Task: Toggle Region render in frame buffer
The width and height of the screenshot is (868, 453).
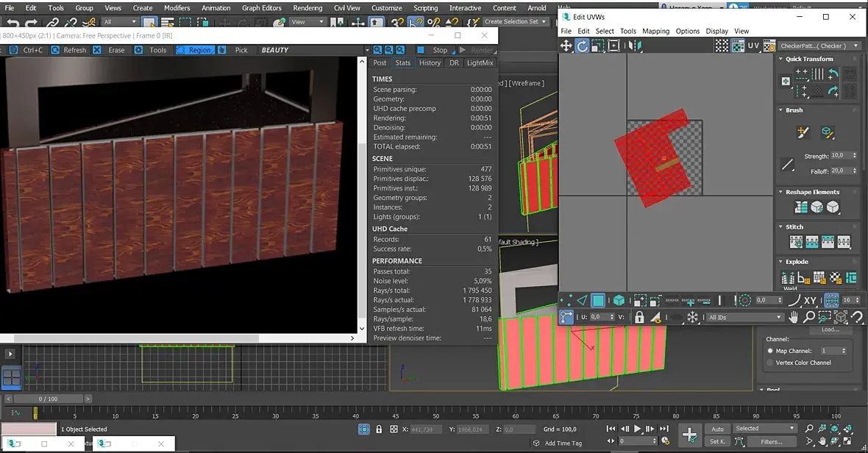Action: (x=194, y=50)
